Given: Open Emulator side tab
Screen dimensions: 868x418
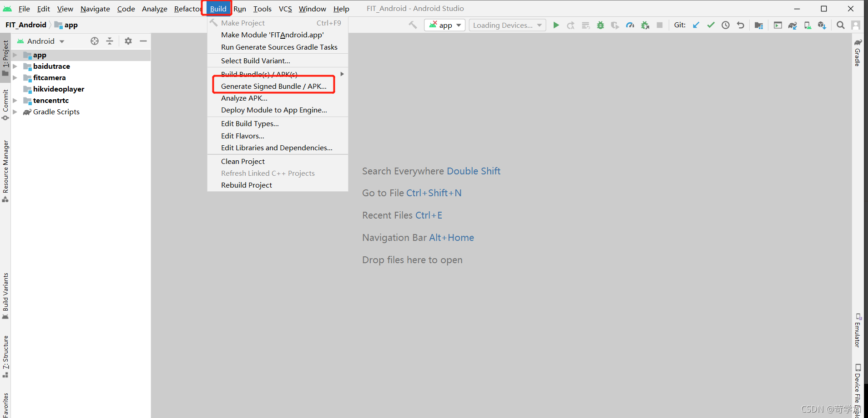Looking at the screenshot, I should click(x=857, y=331).
